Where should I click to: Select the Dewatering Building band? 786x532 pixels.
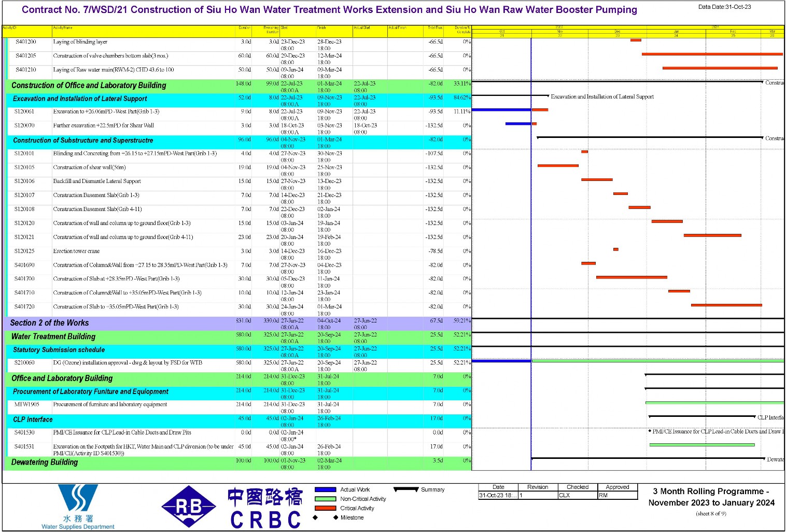239,463
